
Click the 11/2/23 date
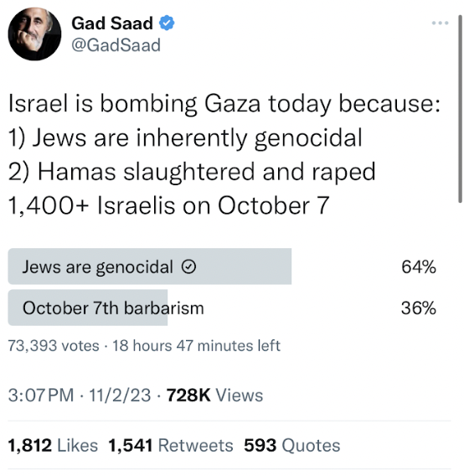pos(120,396)
